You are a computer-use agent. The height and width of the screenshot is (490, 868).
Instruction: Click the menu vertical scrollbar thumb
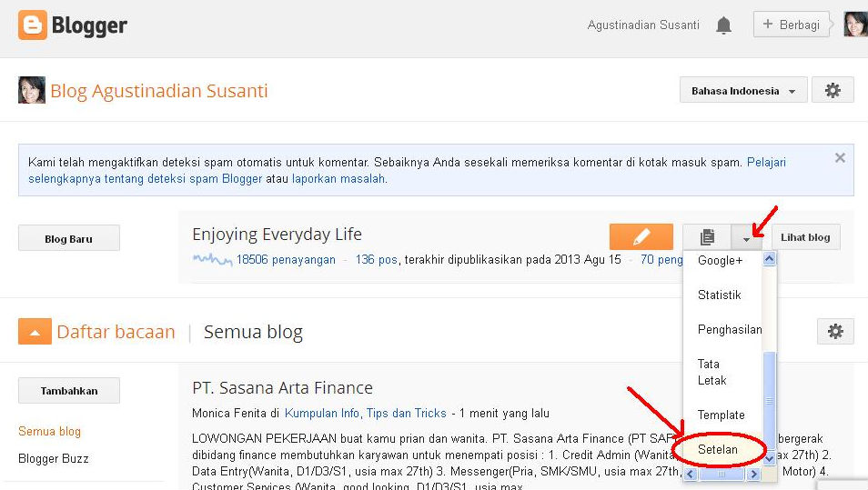(x=770, y=402)
